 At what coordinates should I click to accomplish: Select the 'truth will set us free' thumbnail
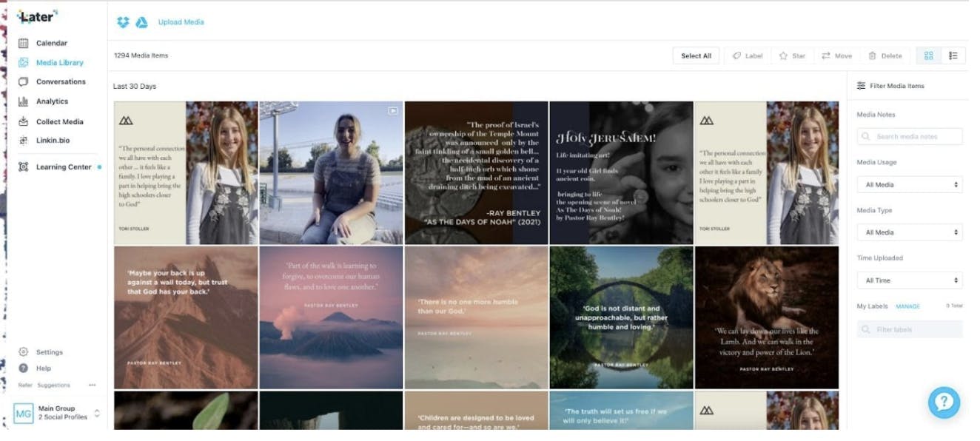click(621, 411)
